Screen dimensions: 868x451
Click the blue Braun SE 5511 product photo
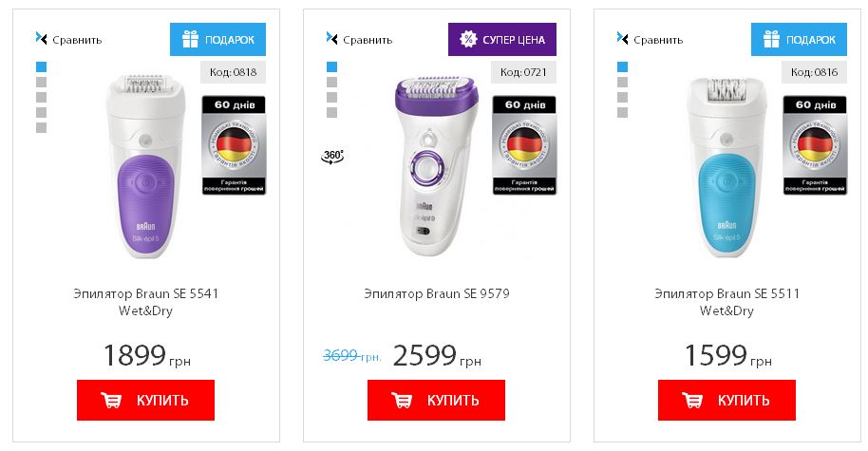point(726,166)
